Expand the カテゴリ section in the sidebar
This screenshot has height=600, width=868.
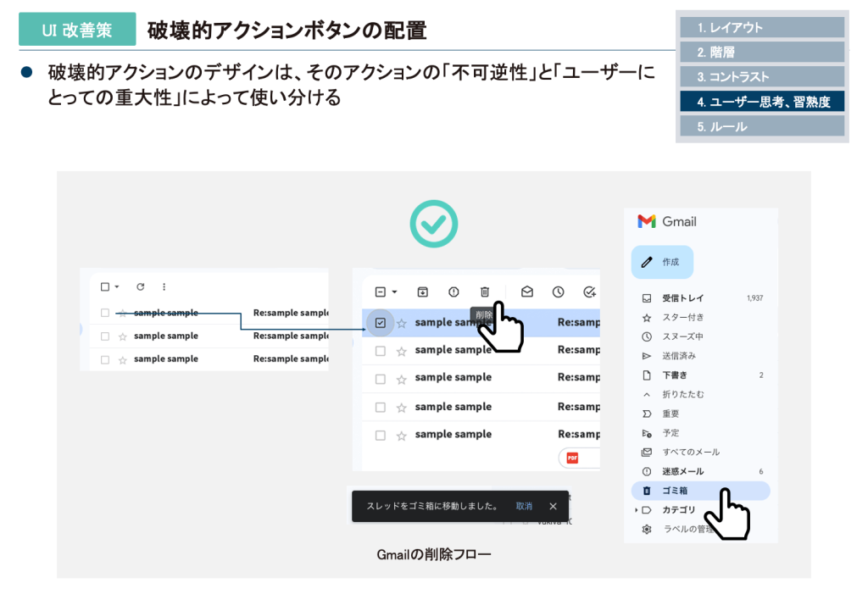637,510
